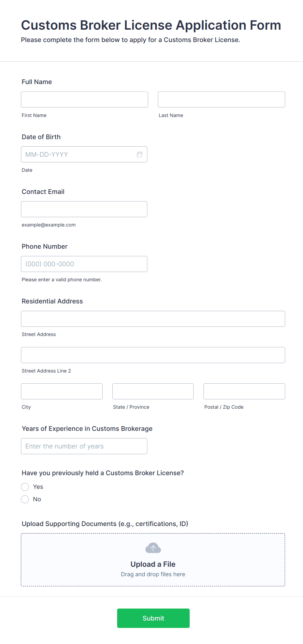Focus the Postal / Zip Code field
This screenshot has width=303, height=644.
click(244, 391)
